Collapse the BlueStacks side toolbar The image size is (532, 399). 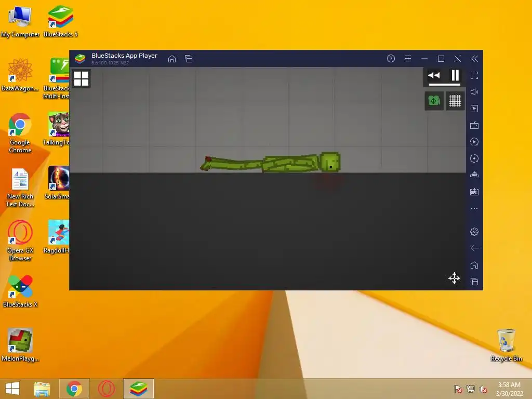pyautogui.click(x=474, y=59)
